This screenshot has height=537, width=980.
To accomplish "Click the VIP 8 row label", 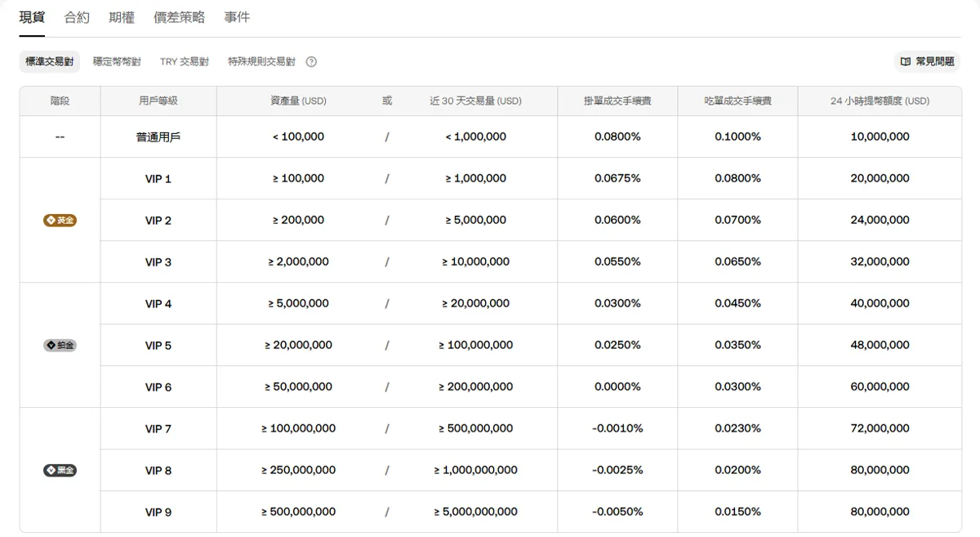I will [158, 471].
